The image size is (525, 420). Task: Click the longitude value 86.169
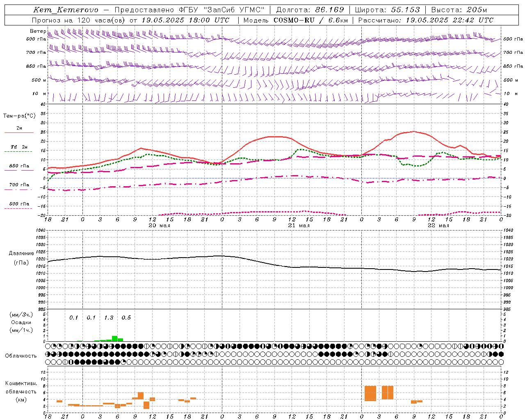329,10
